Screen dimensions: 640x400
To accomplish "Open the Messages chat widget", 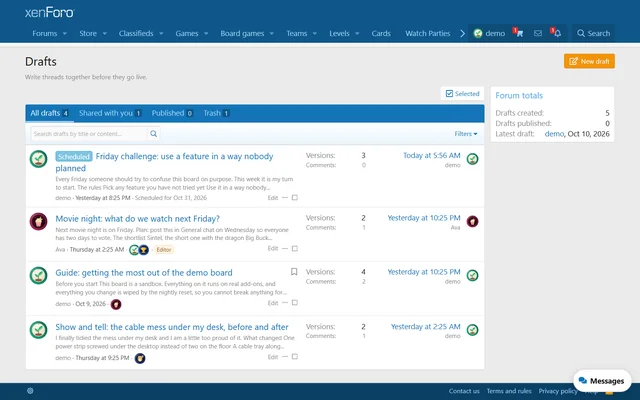I will 602,381.
